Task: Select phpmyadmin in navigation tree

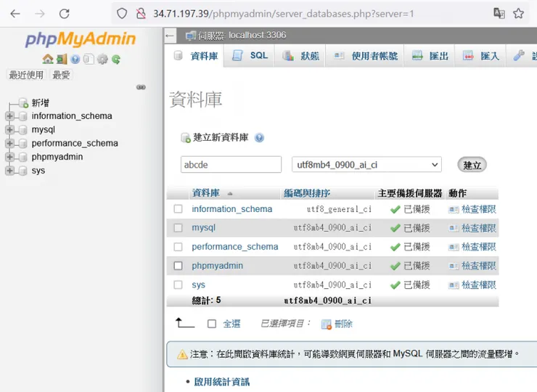Action: (x=57, y=157)
